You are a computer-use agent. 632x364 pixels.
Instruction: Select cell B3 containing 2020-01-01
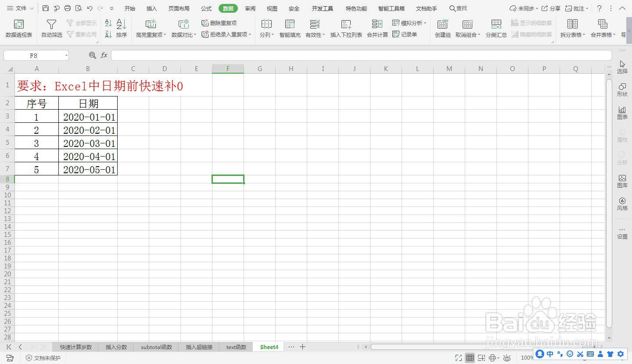(88, 117)
